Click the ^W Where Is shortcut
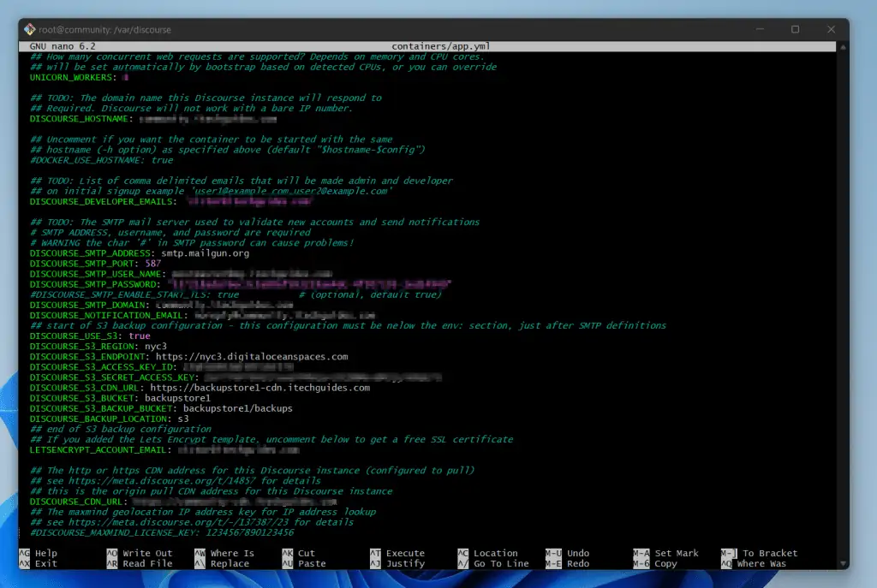This screenshot has height=588, width=877. pos(224,554)
